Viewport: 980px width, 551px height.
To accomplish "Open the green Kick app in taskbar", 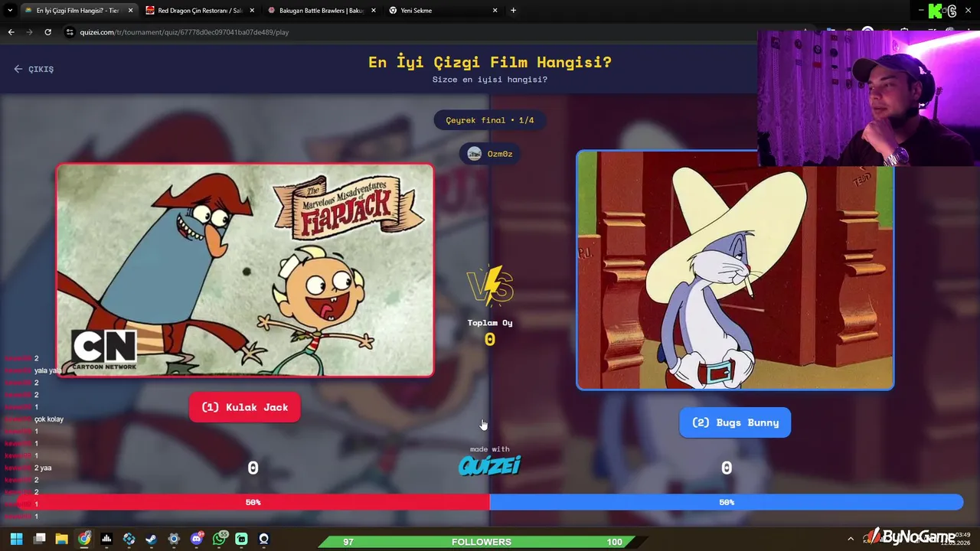I will (241, 539).
